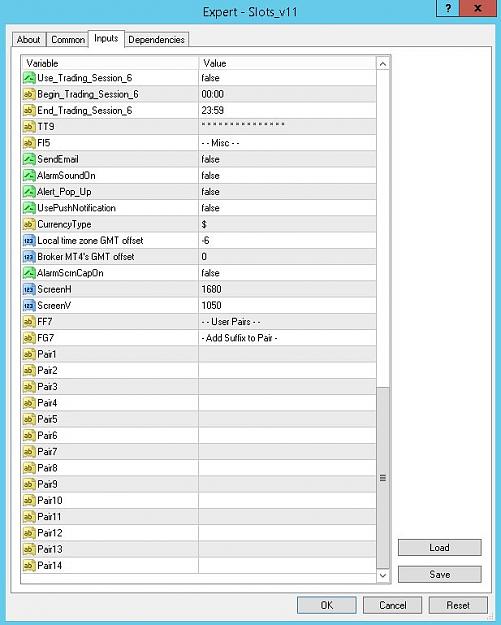Screen dimensions: 501x625
Task: Click the string icon beside Pair5
Action: (x=29, y=419)
